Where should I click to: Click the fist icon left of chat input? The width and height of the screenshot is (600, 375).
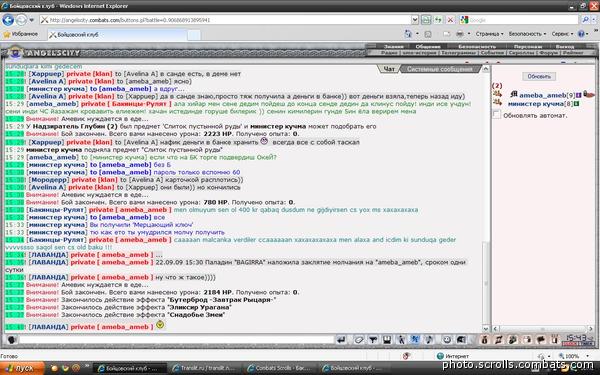click(x=12, y=340)
